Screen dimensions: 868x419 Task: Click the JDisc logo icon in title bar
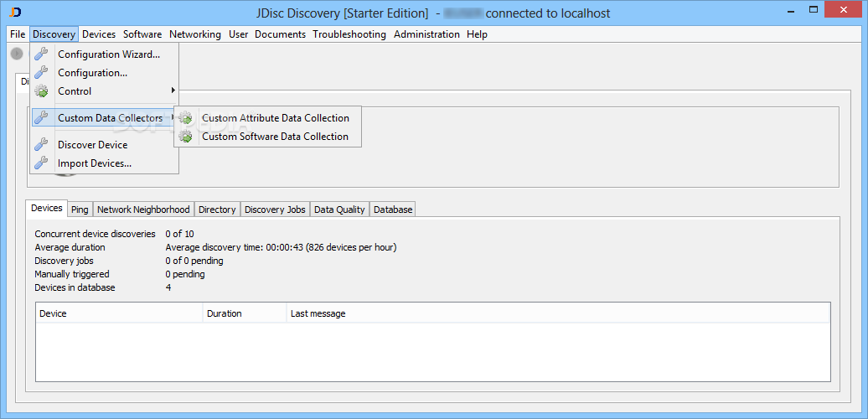pos(16,13)
